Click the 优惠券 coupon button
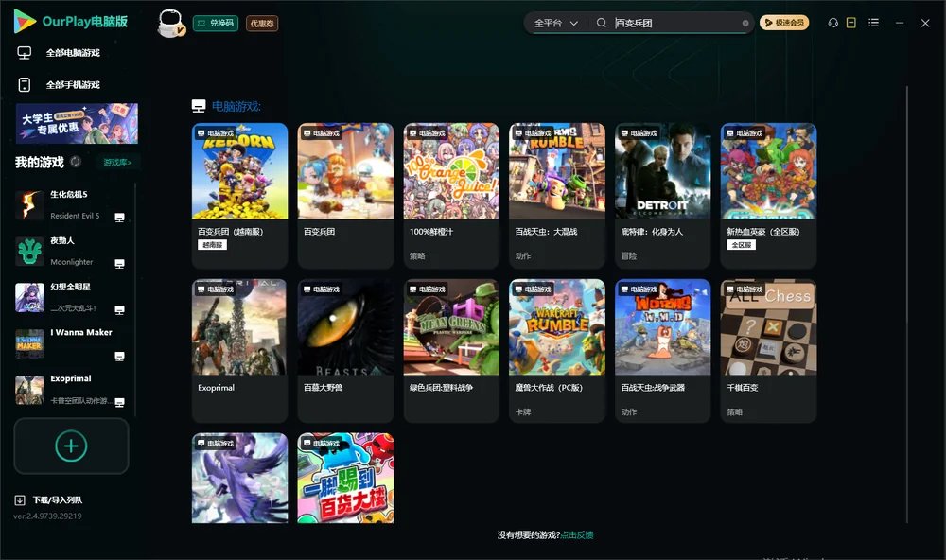This screenshot has height=560, width=946. (262, 24)
